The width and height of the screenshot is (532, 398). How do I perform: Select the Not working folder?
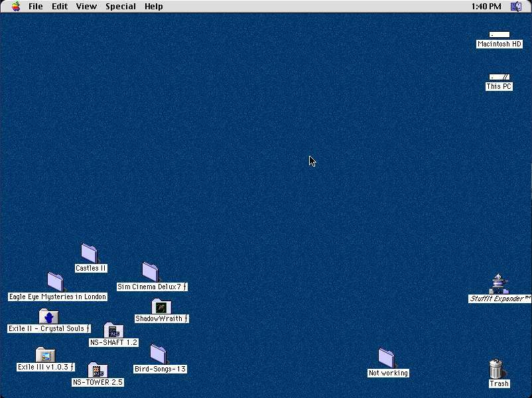[x=387, y=358]
